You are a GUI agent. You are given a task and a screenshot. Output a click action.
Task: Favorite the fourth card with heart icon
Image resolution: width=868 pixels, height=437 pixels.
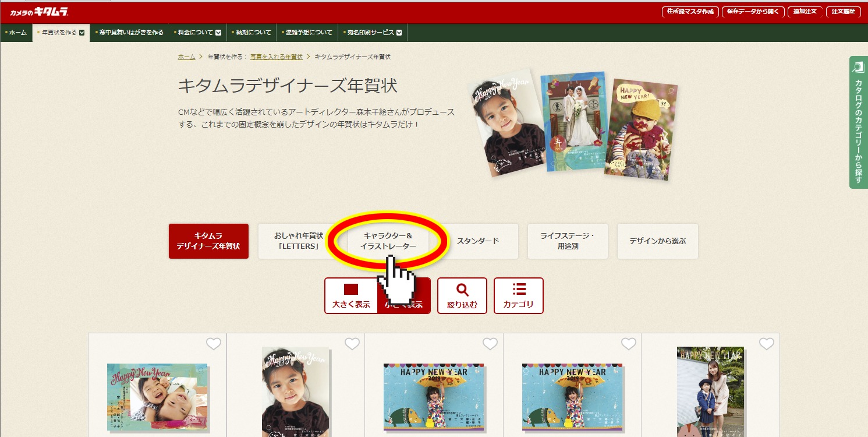[629, 344]
